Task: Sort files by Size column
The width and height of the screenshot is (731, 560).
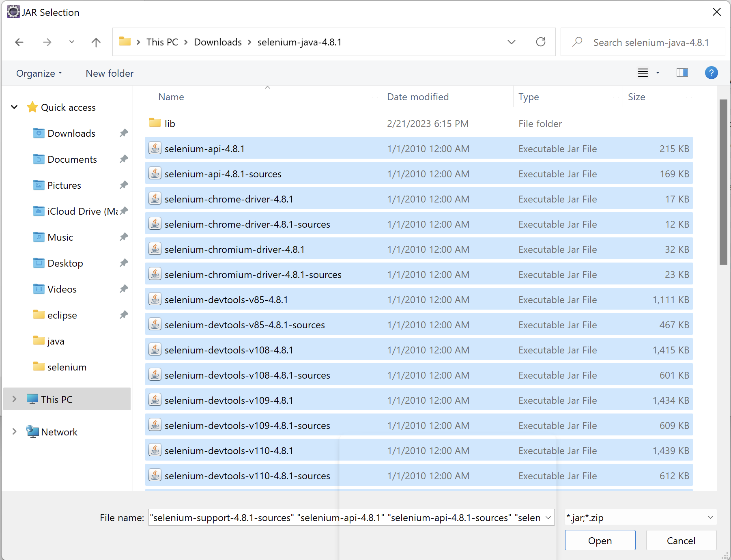Action: [x=636, y=97]
